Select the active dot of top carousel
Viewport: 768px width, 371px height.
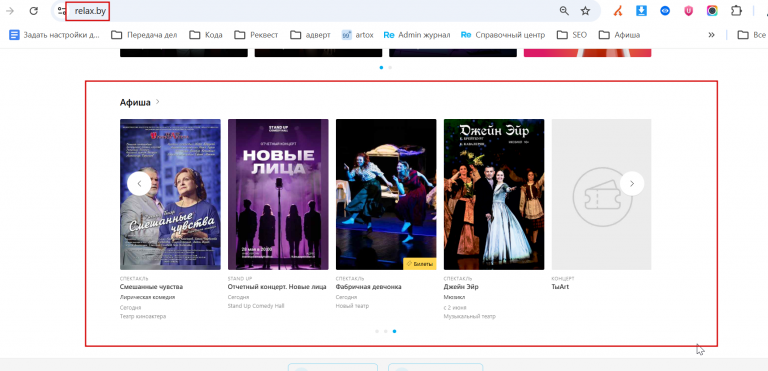[381, 68]
